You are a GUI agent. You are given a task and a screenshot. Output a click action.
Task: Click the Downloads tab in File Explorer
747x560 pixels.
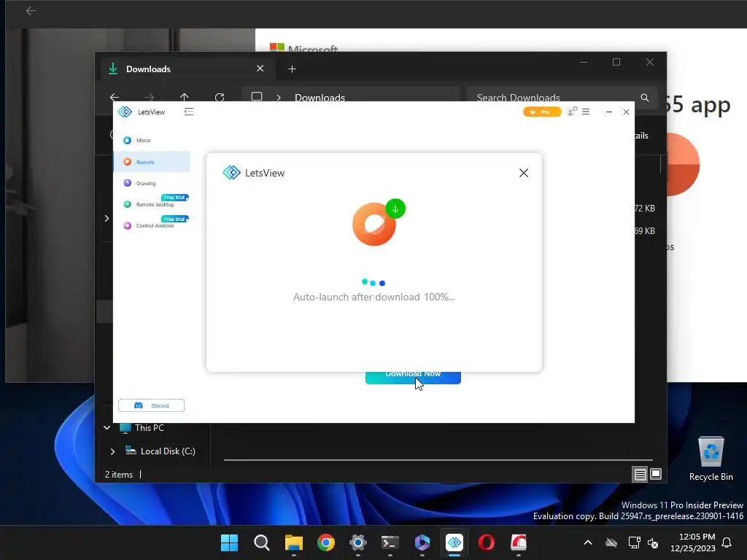[x=186, y=69]
